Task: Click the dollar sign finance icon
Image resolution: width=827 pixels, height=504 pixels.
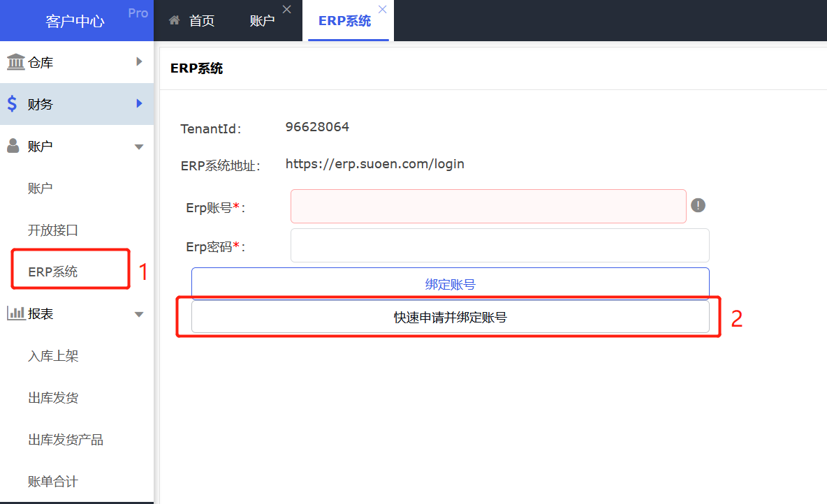Action: point(12,104)
